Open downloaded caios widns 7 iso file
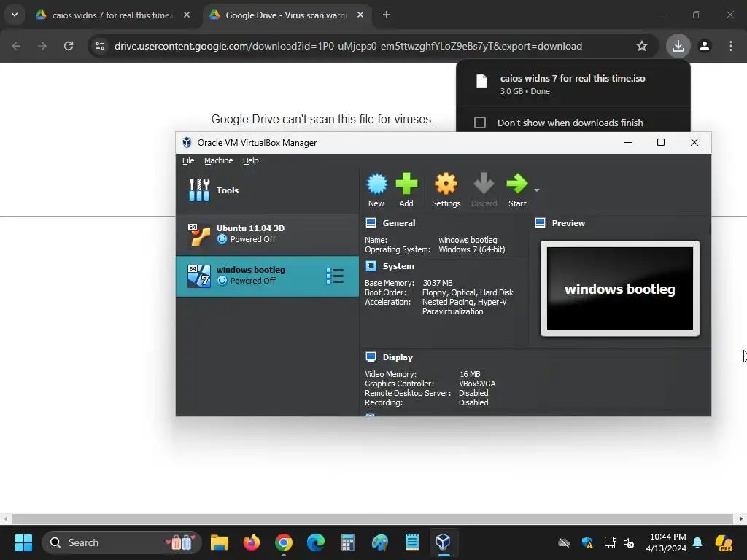This screenshot has height=560, width=747. pyautogui.click(x=573, y=84)
